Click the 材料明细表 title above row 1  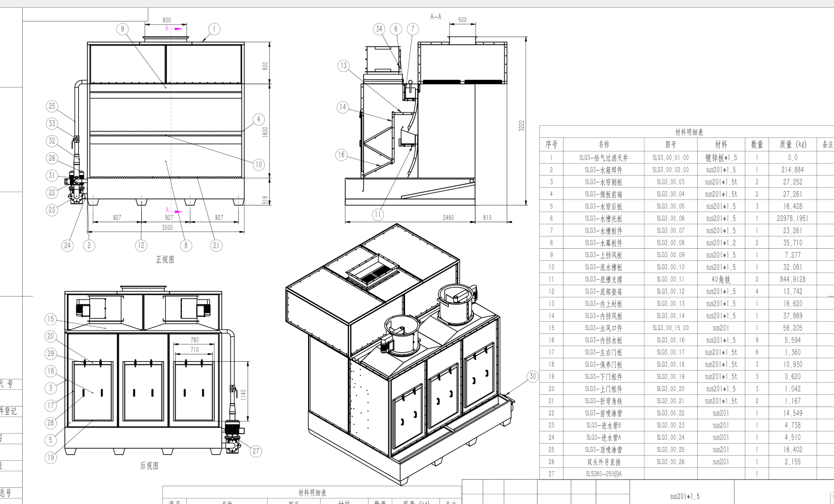click(x=689, y=132)
